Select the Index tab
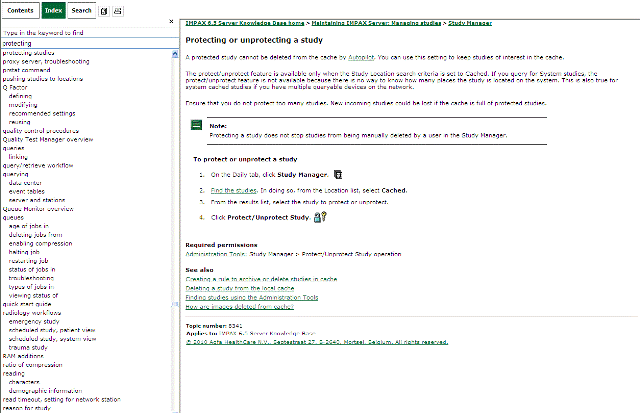The image size is (640, 413). tap(53, 10)
